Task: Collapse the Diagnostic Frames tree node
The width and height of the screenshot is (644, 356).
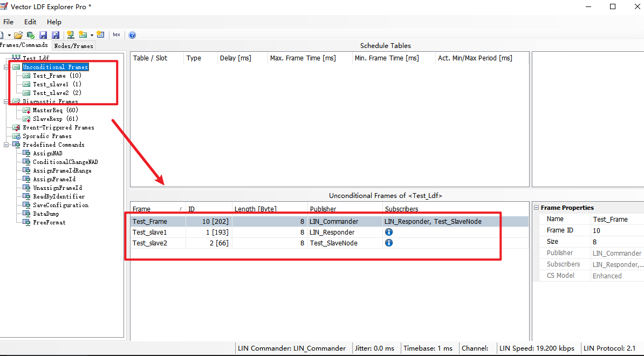Action: point(6,101)
